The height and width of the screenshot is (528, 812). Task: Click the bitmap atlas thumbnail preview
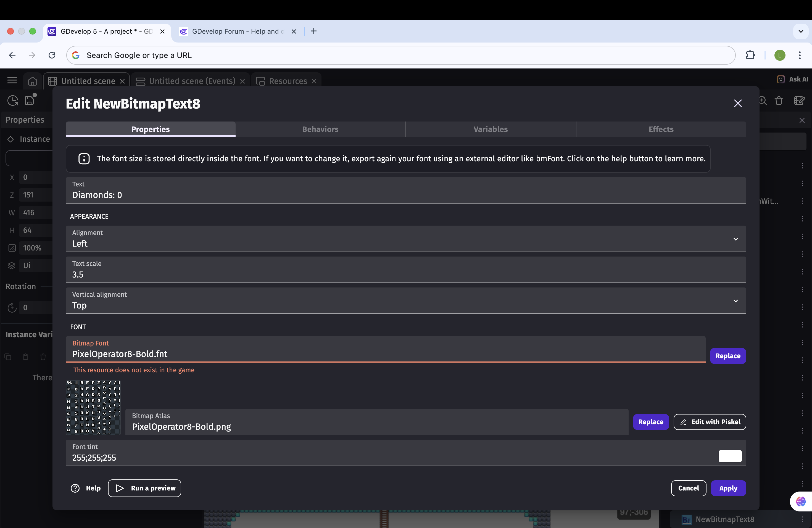(93, 407)
